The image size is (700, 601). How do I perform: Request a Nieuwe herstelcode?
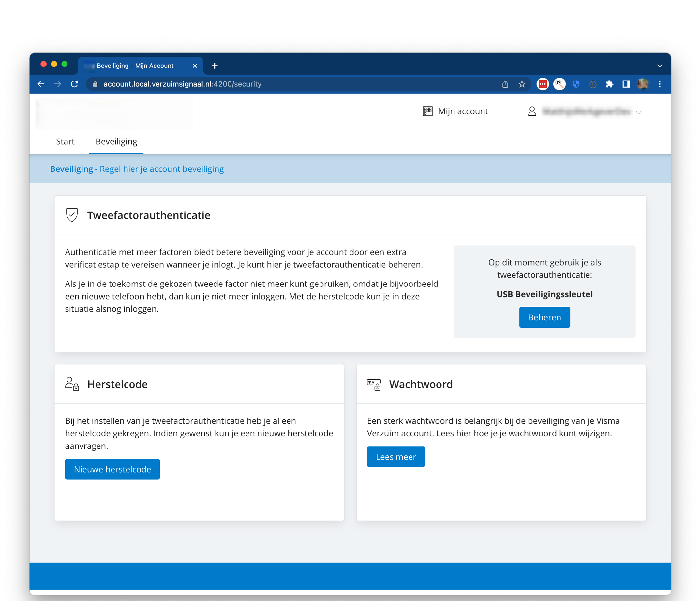click(112, 469)
